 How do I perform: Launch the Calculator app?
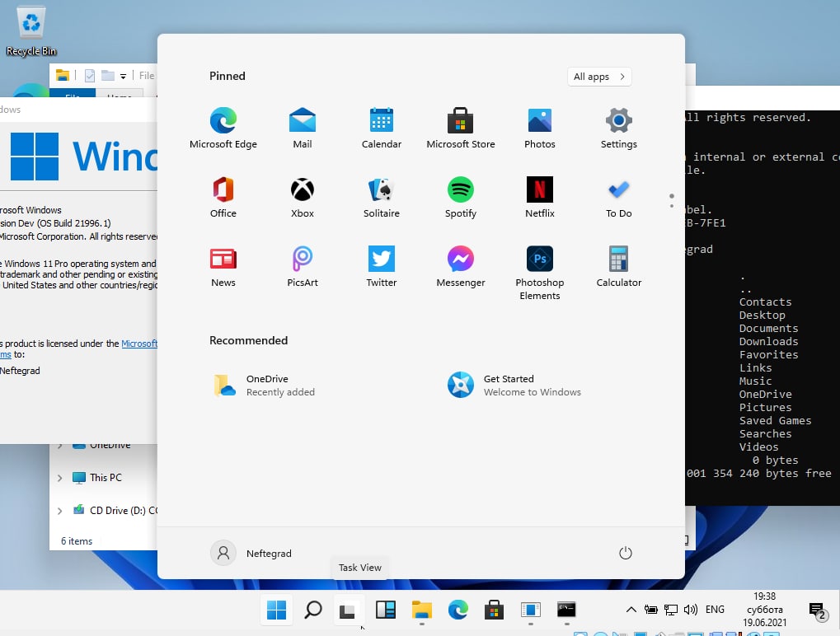tap(619, 267)
